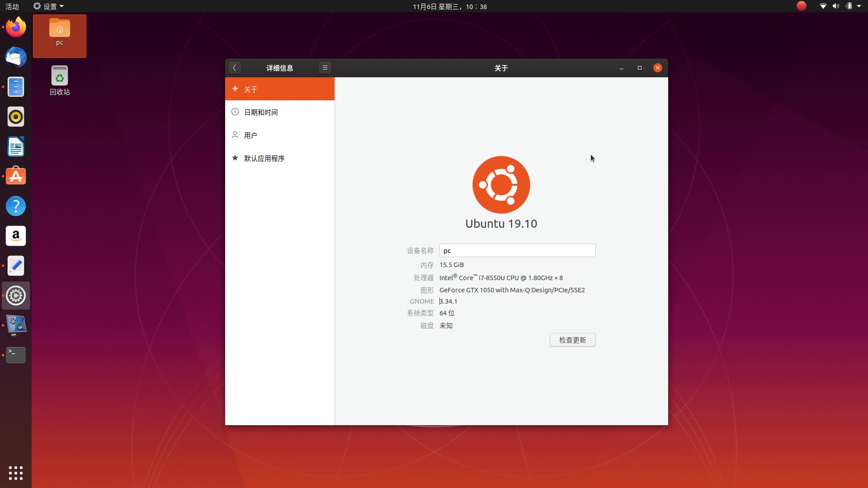Click the GNOME version 3.34.1 value

tap(448, 301)
